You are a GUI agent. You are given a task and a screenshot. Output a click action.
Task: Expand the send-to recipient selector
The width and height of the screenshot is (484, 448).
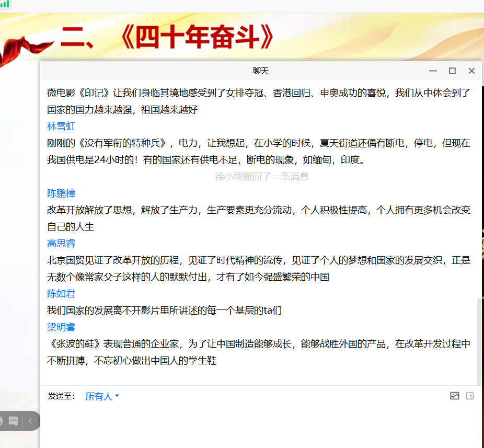click(x=102, y=397)
